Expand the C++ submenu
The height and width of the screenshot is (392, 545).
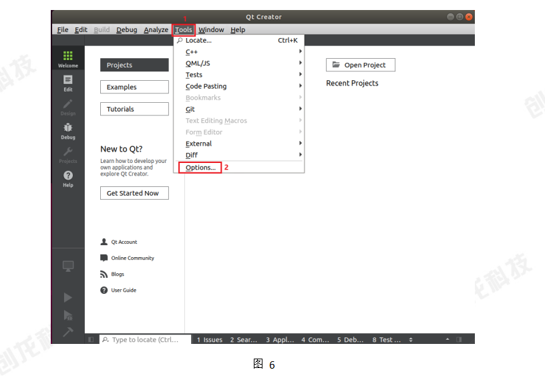(239, 52)
